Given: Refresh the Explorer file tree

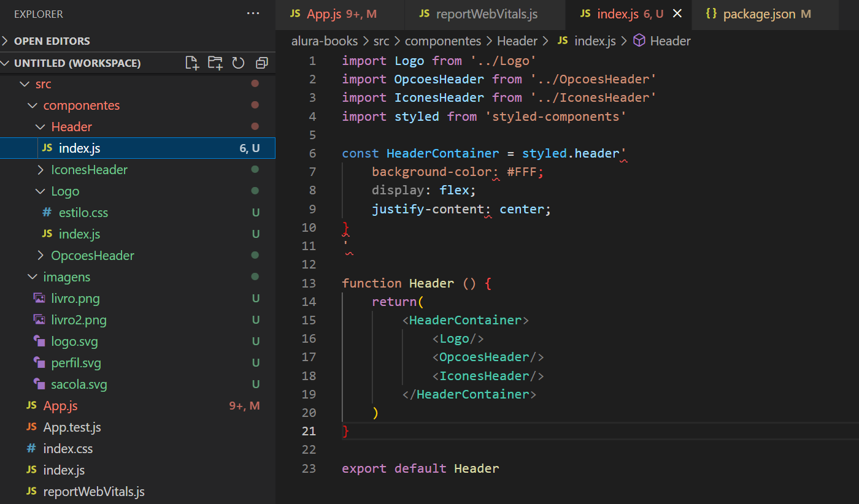Looking at the screenshot, I should [x=239, y=63].
